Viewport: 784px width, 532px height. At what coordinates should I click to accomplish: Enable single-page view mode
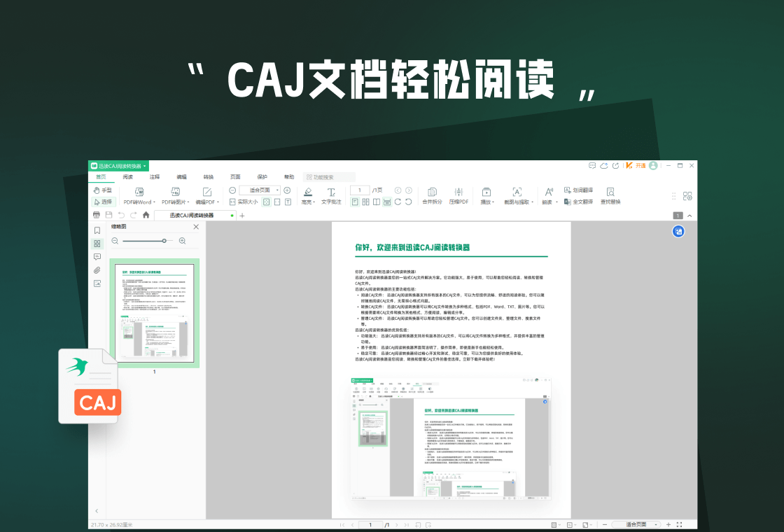point(355,202)
